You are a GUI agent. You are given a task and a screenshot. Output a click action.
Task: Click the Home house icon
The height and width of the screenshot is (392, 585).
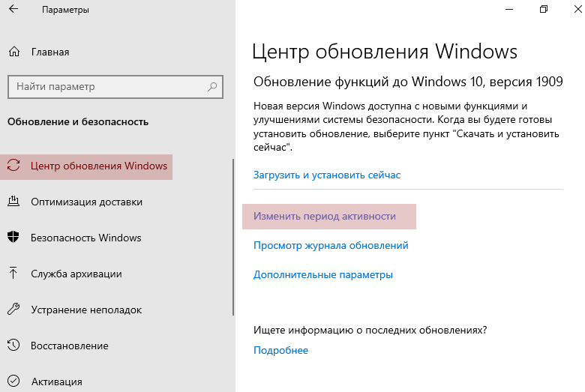[13, 52]
